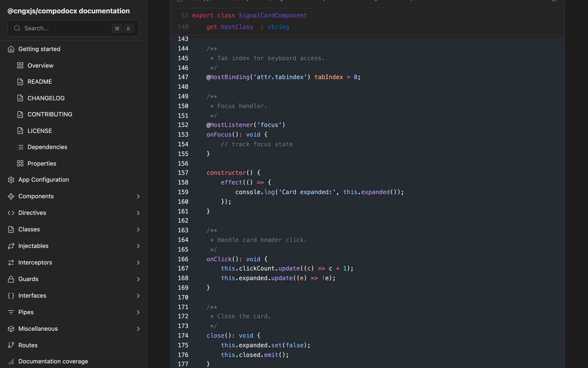Focus the Search... input field
This screenshot has height=368, width=588.
(x=73, y=28)
